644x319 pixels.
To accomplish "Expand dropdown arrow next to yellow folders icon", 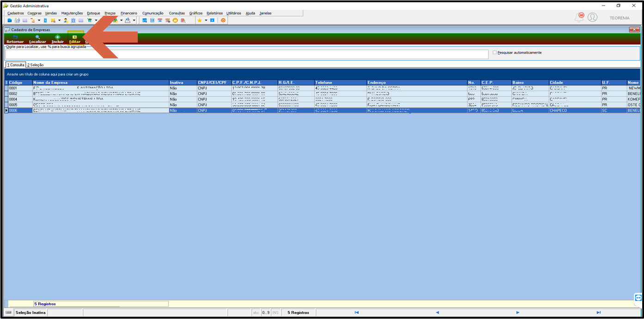I will 59,20.
